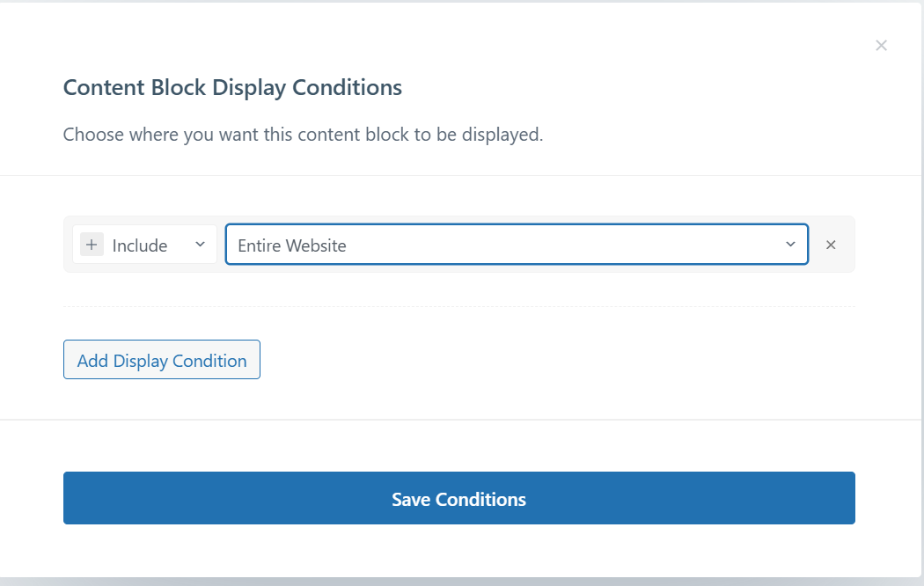Click the dashed divider below the condition
This screenshot has height=586, width=924.
pos(458,306)
